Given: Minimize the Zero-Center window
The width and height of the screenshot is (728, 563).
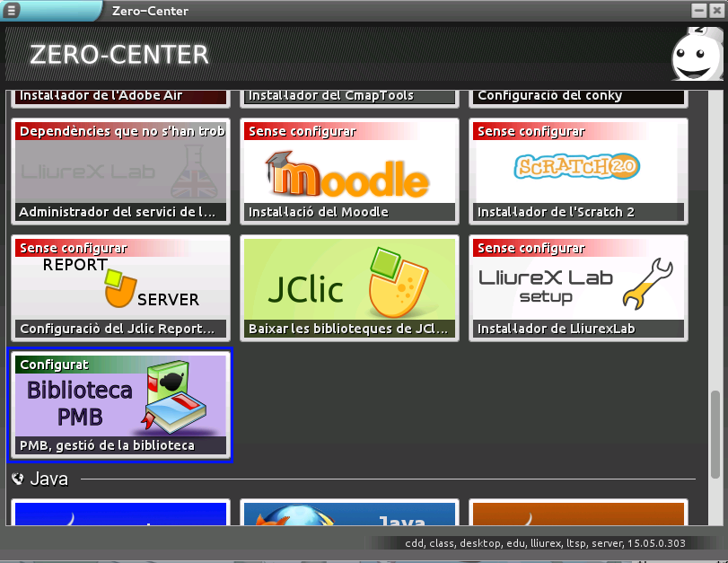Looking at the screenshot, I should [698, 11].
